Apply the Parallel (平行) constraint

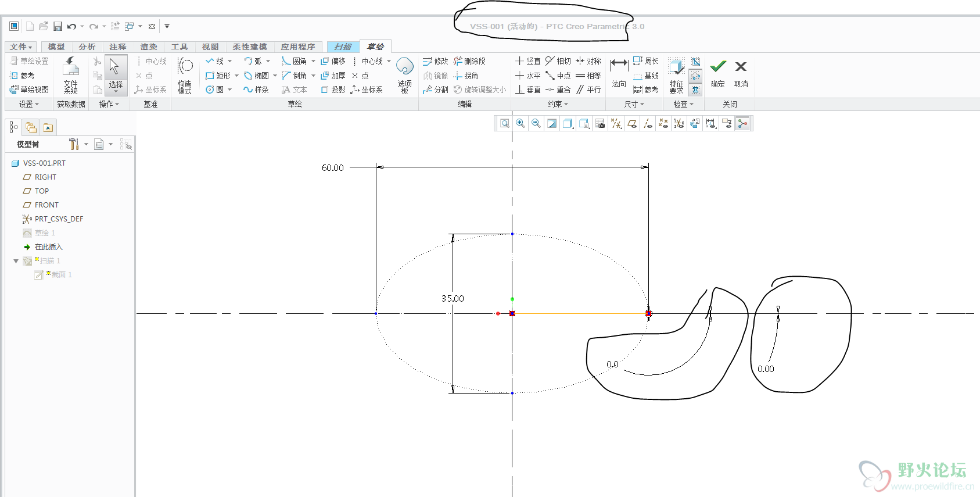(588, 90)
